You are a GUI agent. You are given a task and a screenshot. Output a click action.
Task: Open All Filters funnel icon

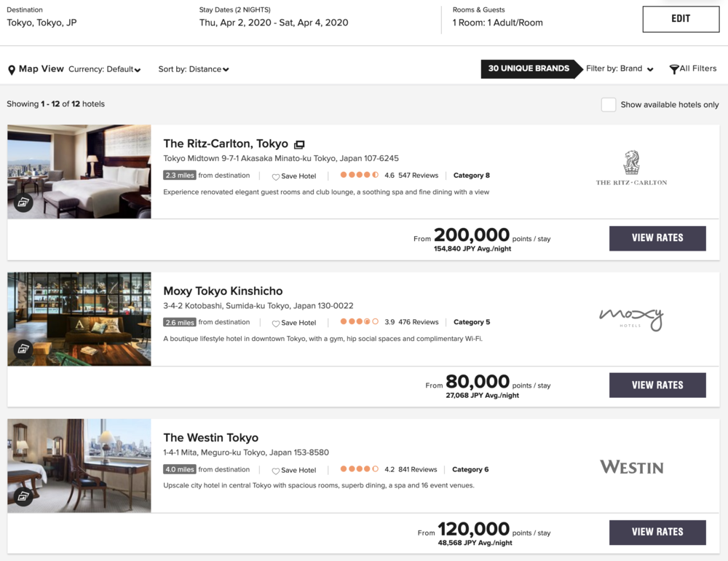tap(674, 69)
